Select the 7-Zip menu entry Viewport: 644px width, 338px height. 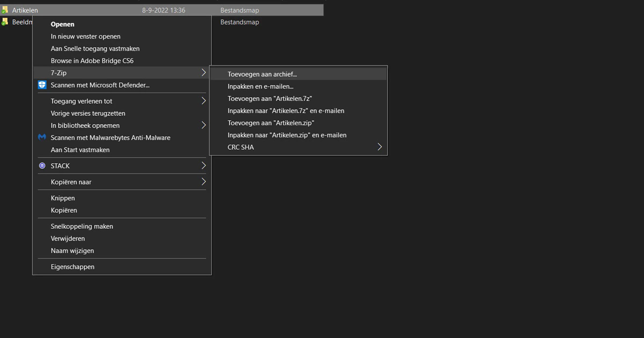(122, 73)
